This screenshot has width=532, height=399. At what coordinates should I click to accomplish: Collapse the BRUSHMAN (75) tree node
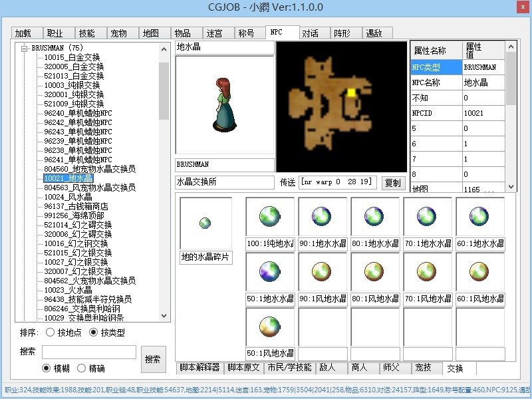click(x=25, y=48)
